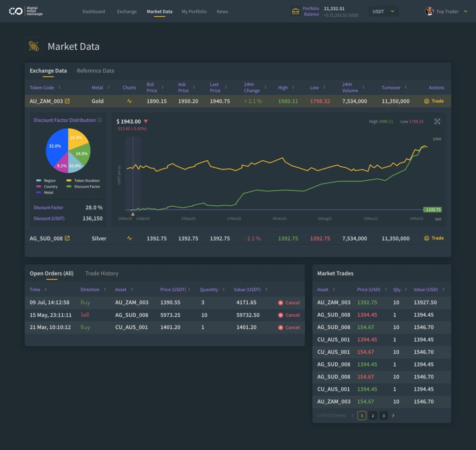The width and height of the screenshot is (476, 450).
Task: Toggle the chart icon in Silver row
Action: [x=129, y=238]
